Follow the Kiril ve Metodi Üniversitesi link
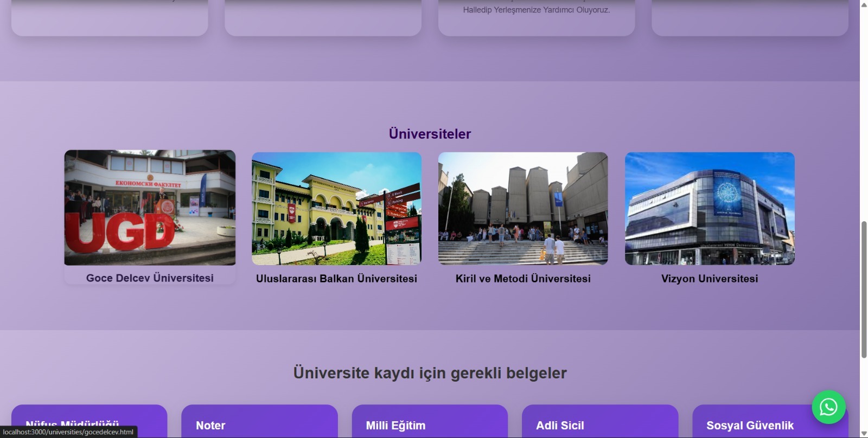Viewport: 868px width, 438px height. (x=523, y=279)
